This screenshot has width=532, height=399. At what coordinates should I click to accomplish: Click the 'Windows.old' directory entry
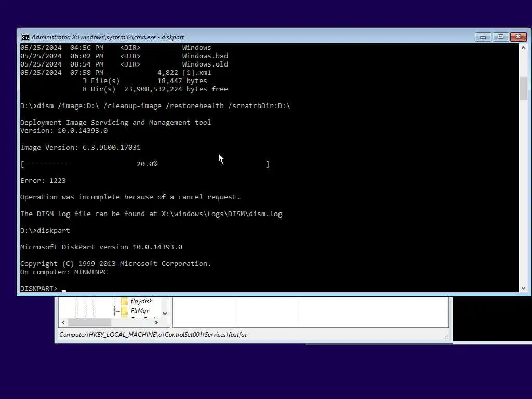coord(205,64)
